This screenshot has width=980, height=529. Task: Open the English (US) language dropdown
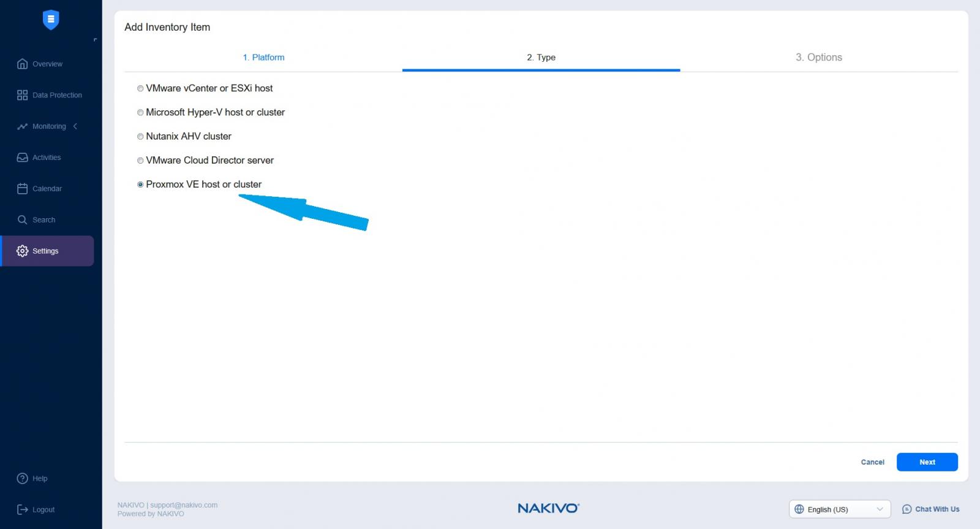click(x=840, y=509)
